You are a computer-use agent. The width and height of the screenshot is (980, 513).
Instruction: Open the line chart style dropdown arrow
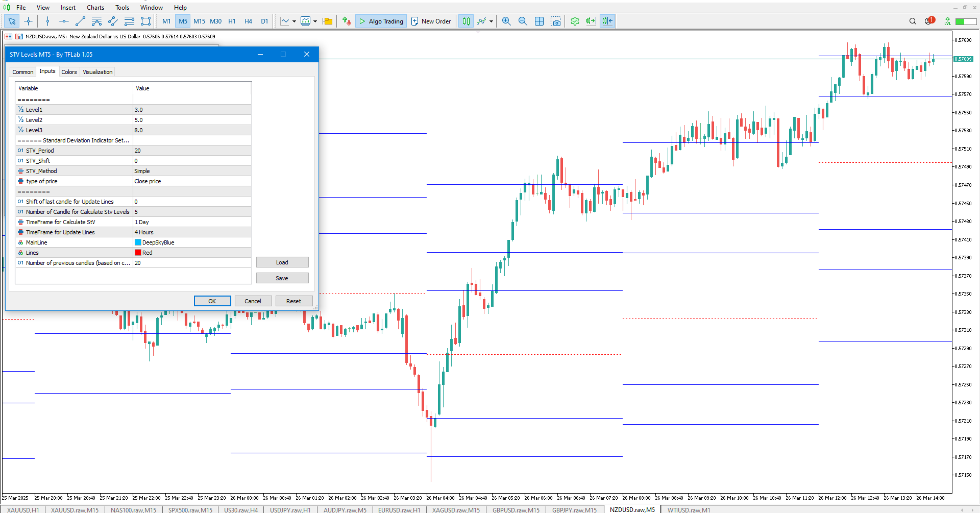[x=295, y=21]
